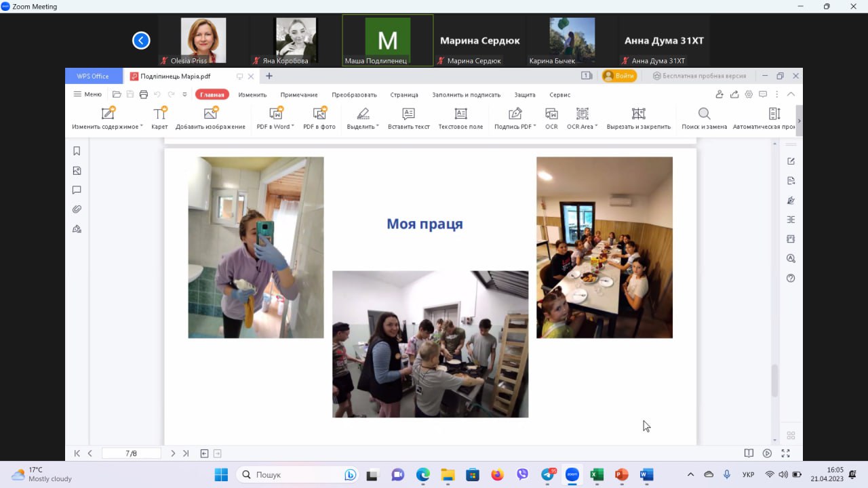Click the Войти sign-in button
Image resolution: width=868 pixels, height=488 pixels.
point(620,76)
